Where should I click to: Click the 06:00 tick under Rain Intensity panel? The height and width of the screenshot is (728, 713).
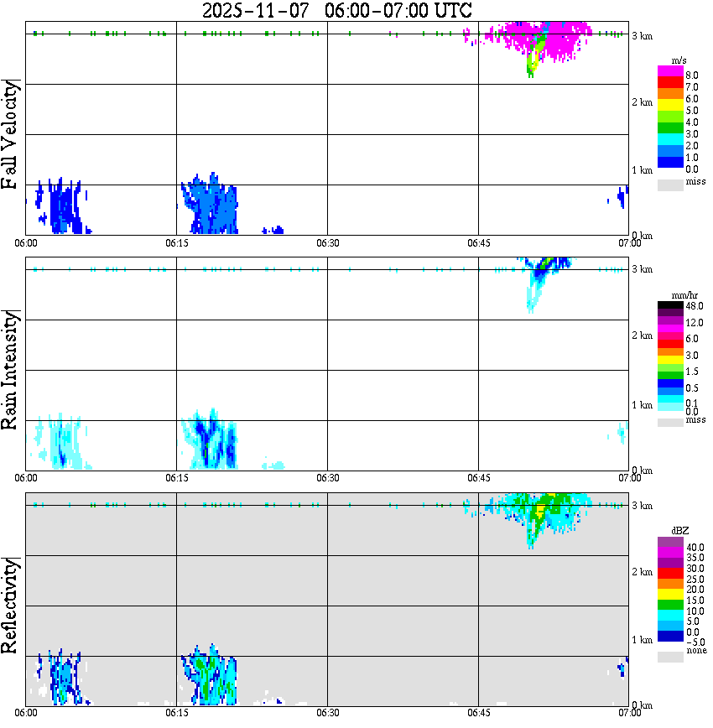click(25, 478)
